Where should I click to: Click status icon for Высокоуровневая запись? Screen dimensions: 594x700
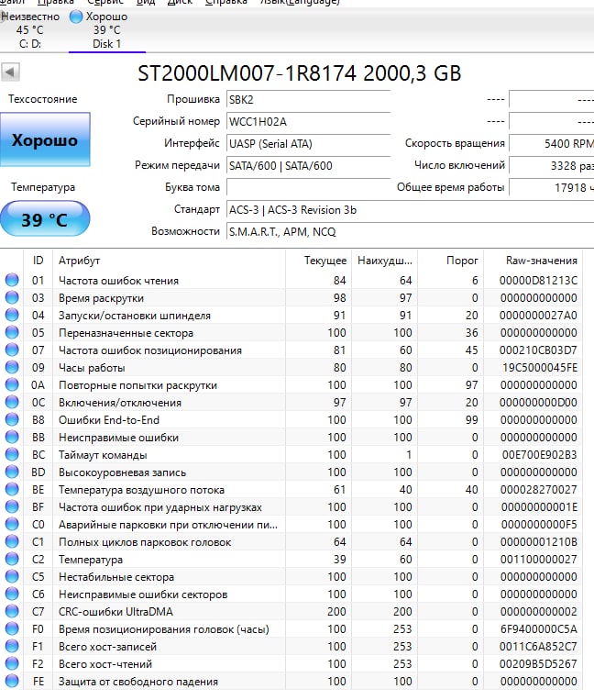(12, 472)
